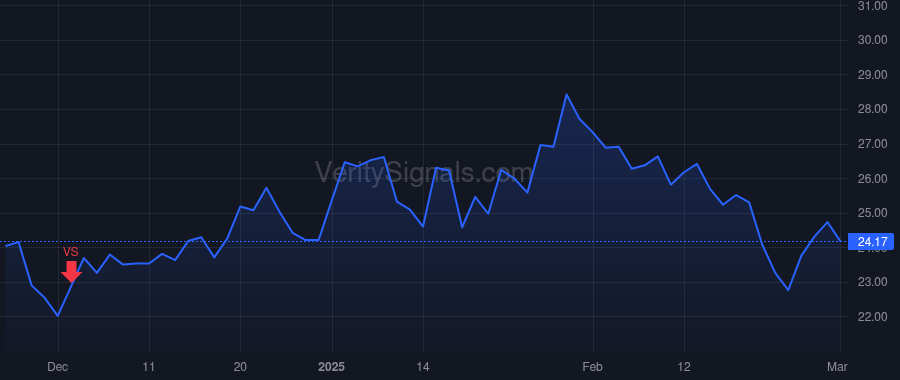Click the 12 date axis label
Image resolution: width=900 pixels, height=380 pixels.
pyautogui.click(x=684, y=367)
